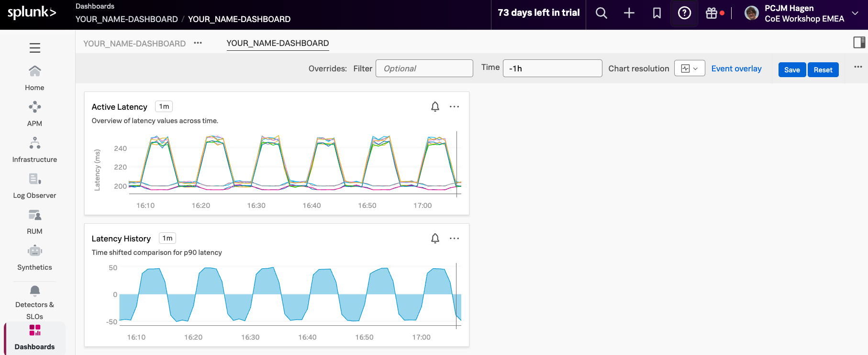This screenshot has height=355, width=868.
Task: Open the bookmark icon in header
Action: [x=657, y=13]
